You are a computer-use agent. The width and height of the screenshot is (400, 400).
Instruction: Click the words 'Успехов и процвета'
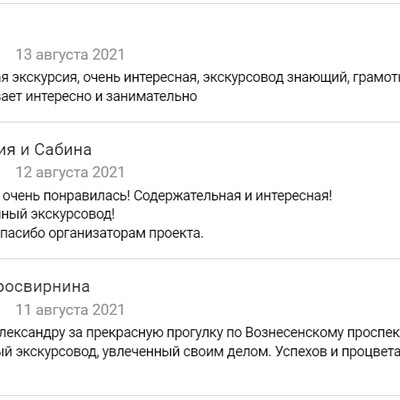[x=338, y=352]
